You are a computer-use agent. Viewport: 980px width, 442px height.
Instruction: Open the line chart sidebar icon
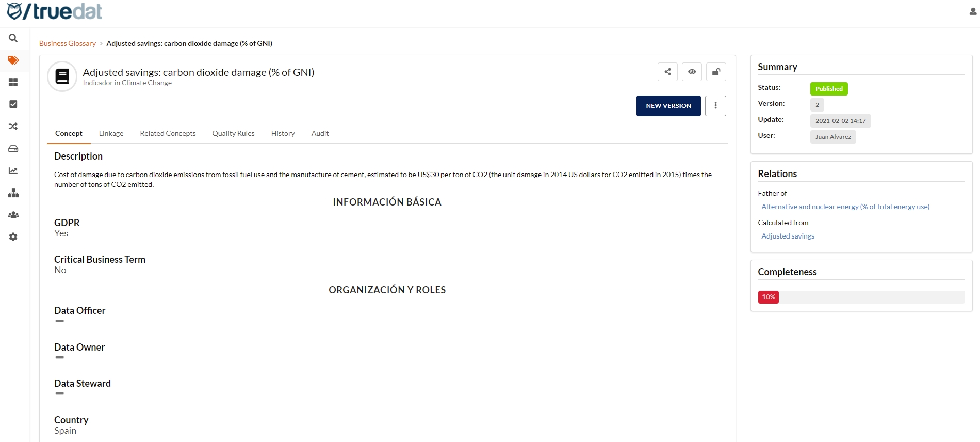pos(13,171)
